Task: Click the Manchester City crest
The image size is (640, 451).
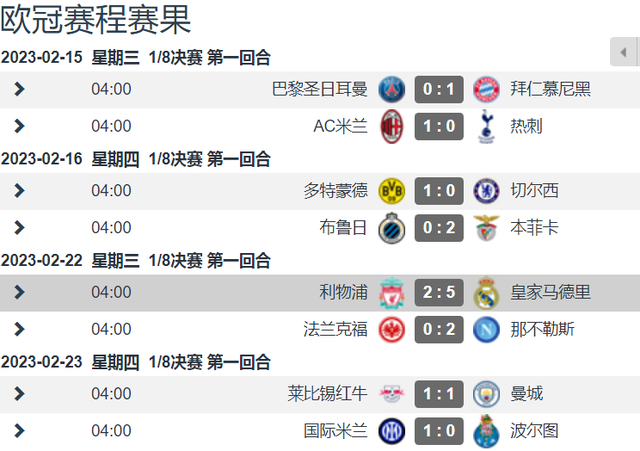Action: pos(486,394)
